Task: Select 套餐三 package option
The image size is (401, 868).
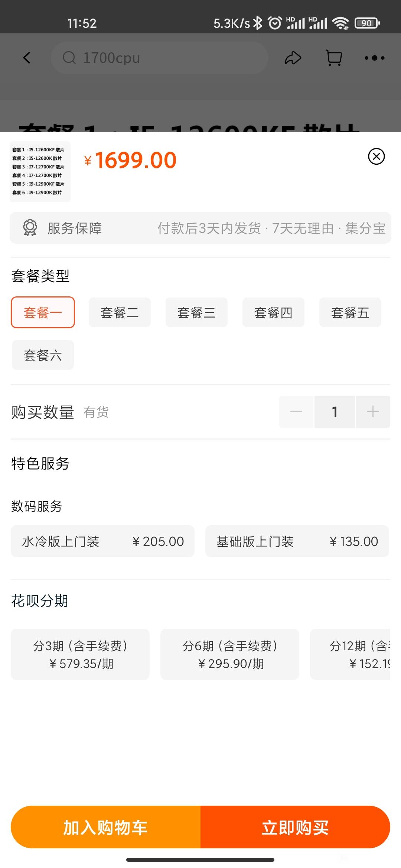Action: (196, 312)
